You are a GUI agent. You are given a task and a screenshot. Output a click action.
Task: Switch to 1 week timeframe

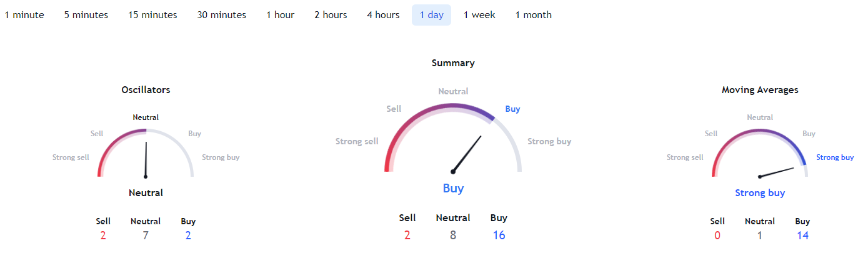479,15
